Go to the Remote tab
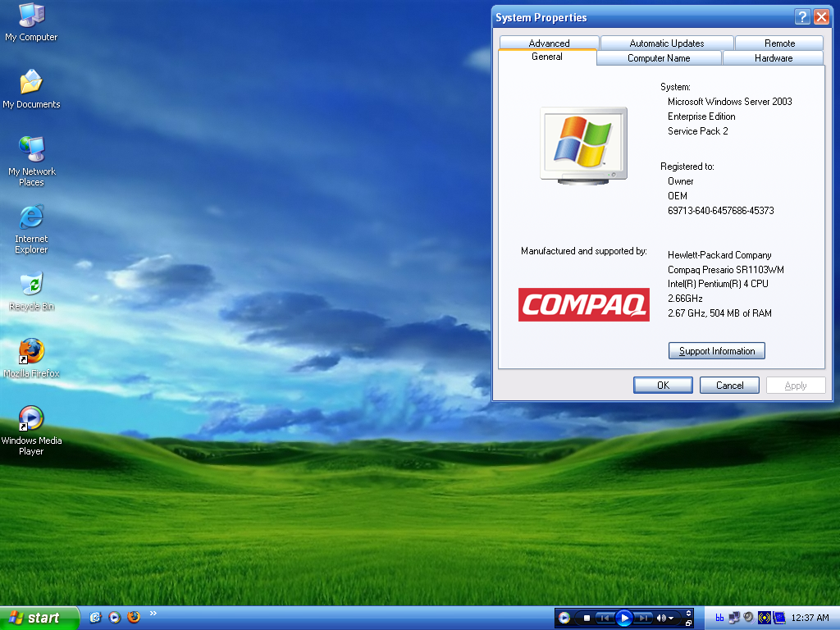The width and height of the screenshot is (840, 630). 779,43
